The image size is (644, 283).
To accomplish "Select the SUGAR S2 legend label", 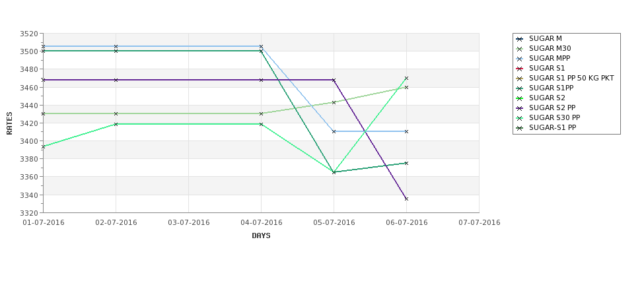I will coord(547,98).
